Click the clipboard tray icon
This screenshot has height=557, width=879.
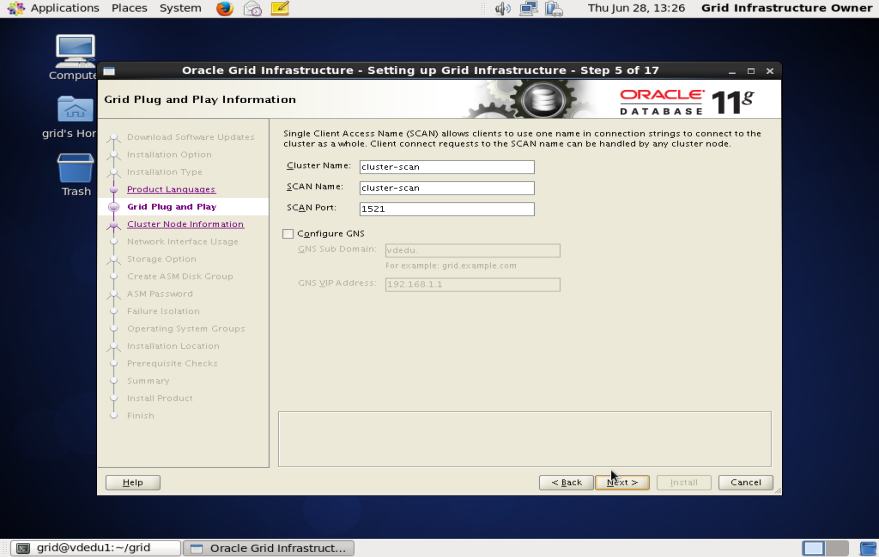[554, 8]
